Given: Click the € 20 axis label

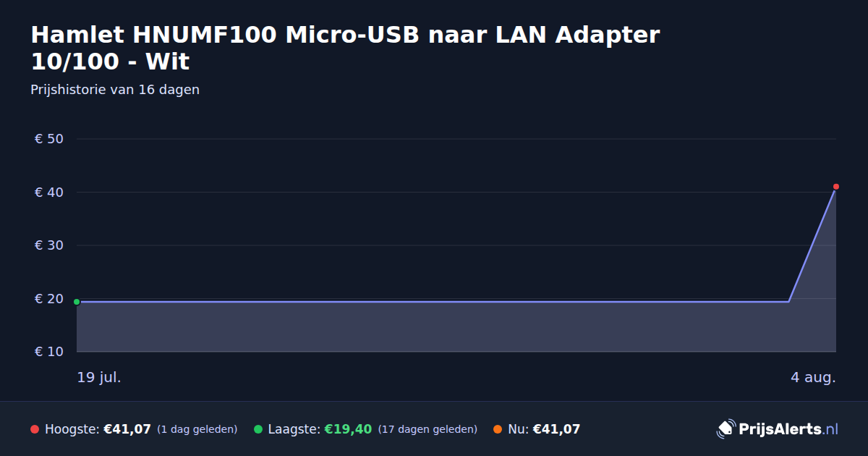Looking at the screenshot, I should (49, 299).
